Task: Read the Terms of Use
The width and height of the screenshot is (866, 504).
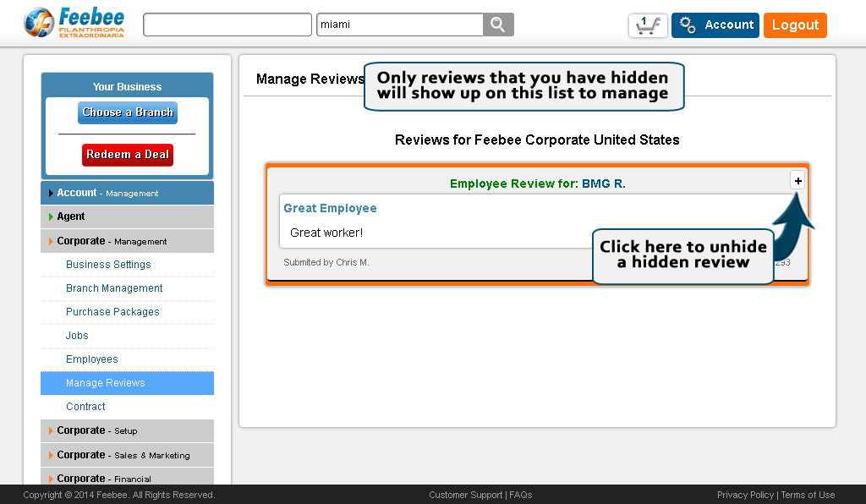Action: point(808,495)
